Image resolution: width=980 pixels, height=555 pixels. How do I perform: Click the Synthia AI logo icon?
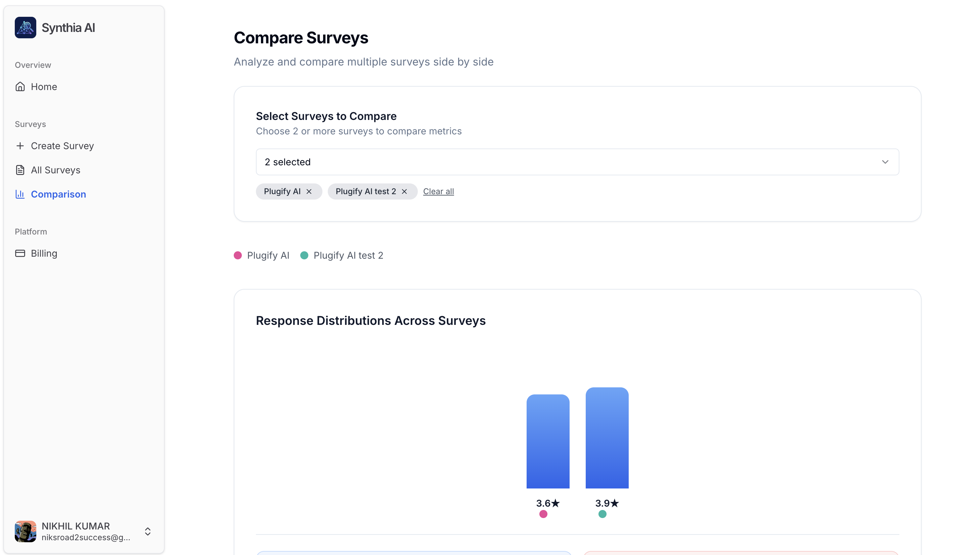point(25,27)
